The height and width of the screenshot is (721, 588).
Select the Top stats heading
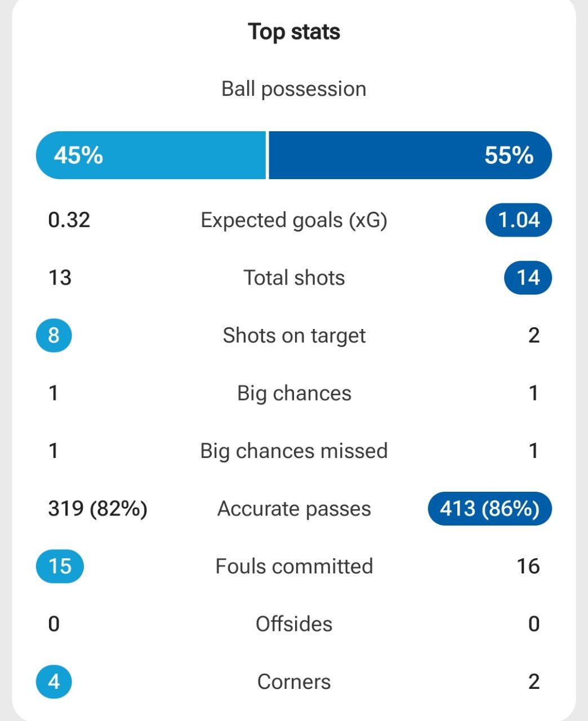[294, 32]
